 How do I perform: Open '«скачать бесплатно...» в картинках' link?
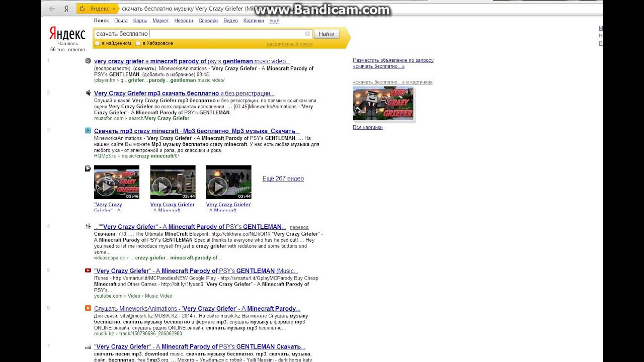(392, 82)
